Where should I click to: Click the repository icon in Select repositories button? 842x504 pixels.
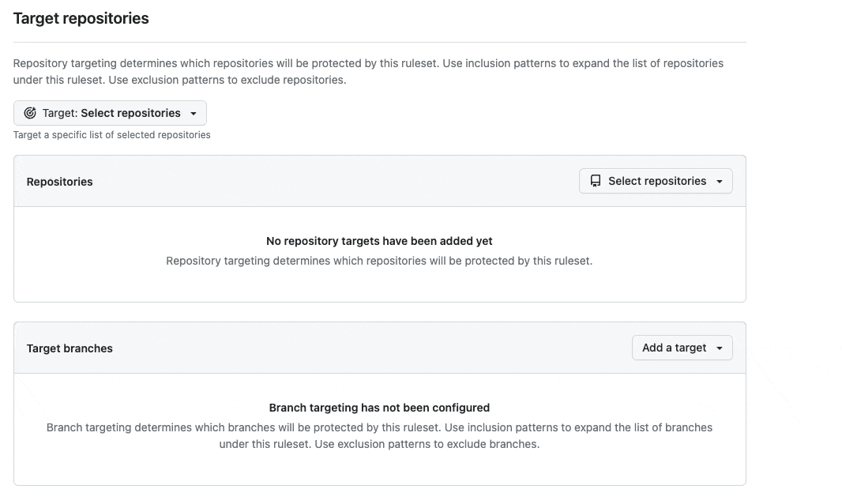pos(596,181)
